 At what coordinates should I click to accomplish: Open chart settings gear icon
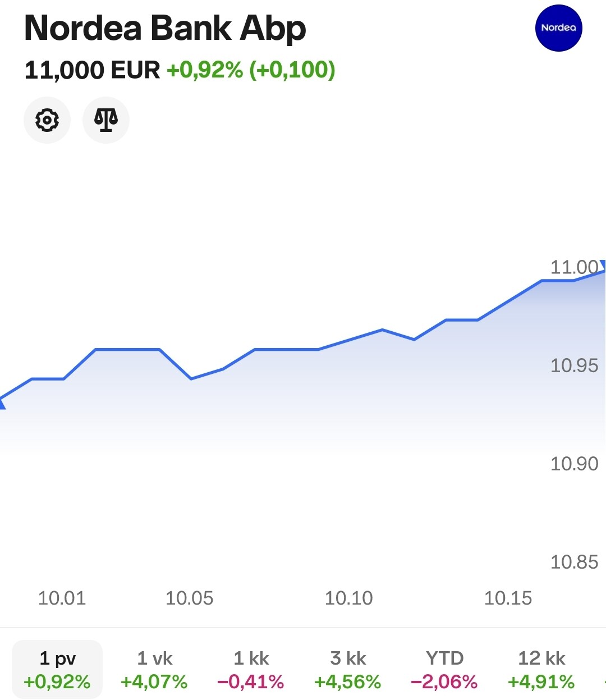[x=47, y=120]
